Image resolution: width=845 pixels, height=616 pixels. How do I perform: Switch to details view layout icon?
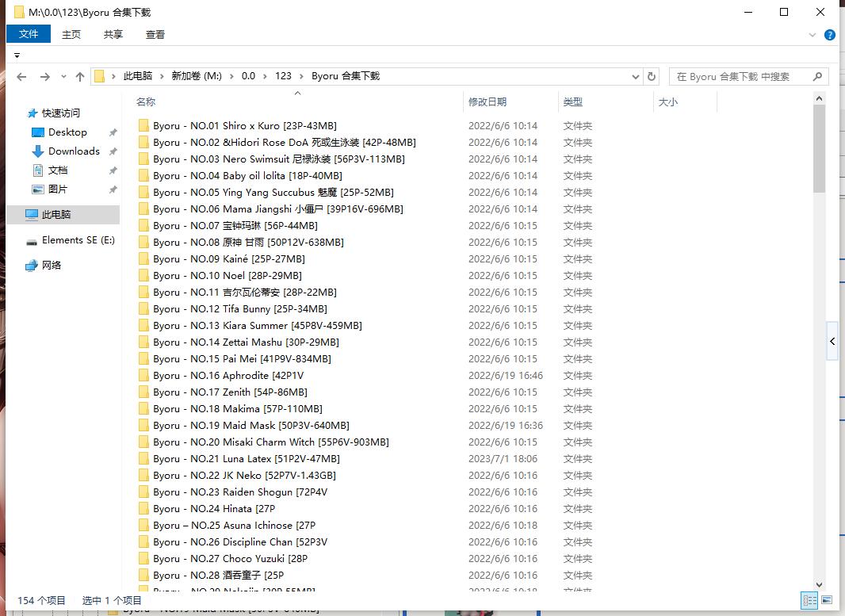coord(809,600)
